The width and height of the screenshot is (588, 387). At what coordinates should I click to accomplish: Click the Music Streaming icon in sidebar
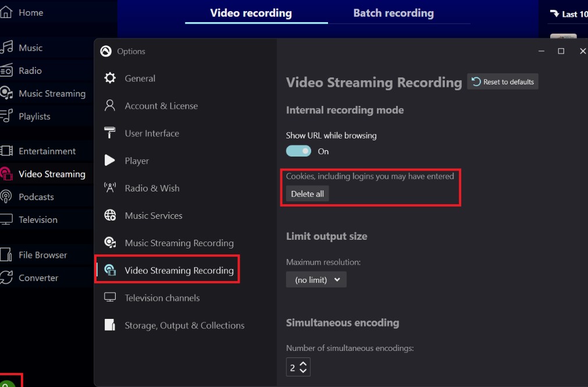click(6, 93)
